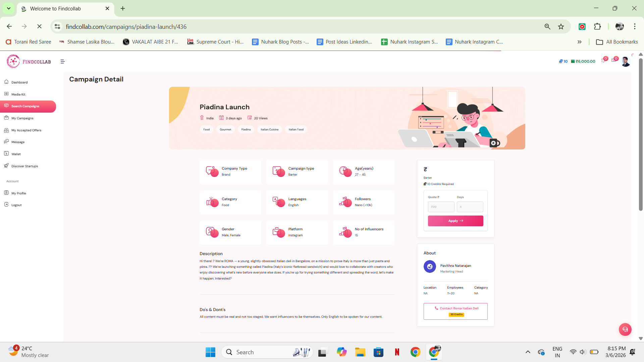This screenshot has width=644, height=362.
Task: Click the Age(years) card icon
Action: 345,171
